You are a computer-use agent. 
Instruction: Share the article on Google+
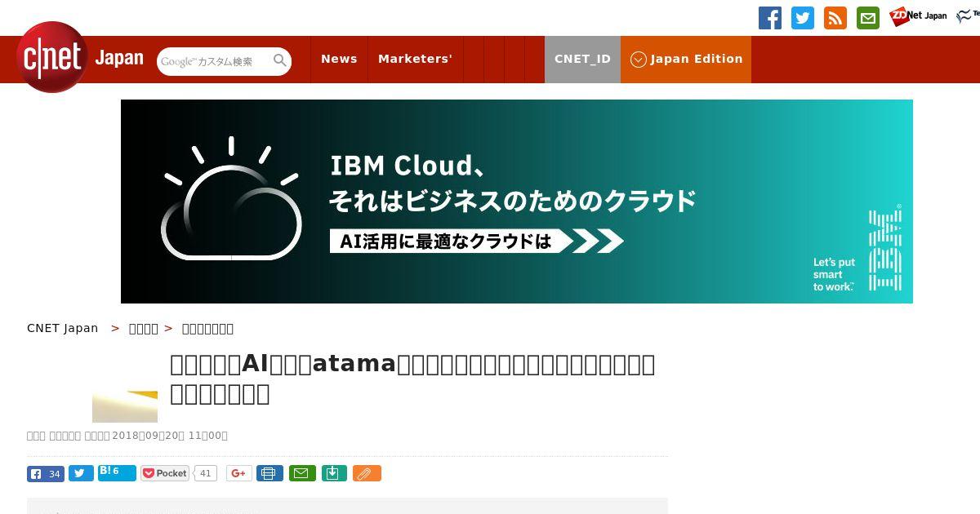coord(238,473)
